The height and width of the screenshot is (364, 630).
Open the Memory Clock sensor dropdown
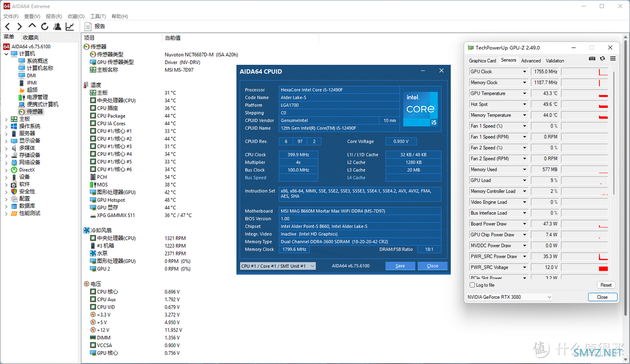524,82
